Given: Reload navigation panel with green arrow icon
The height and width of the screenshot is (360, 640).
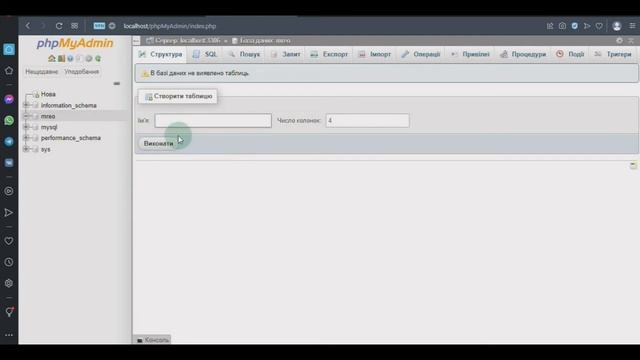Looking at the screenshot, I should click(98, 58).
